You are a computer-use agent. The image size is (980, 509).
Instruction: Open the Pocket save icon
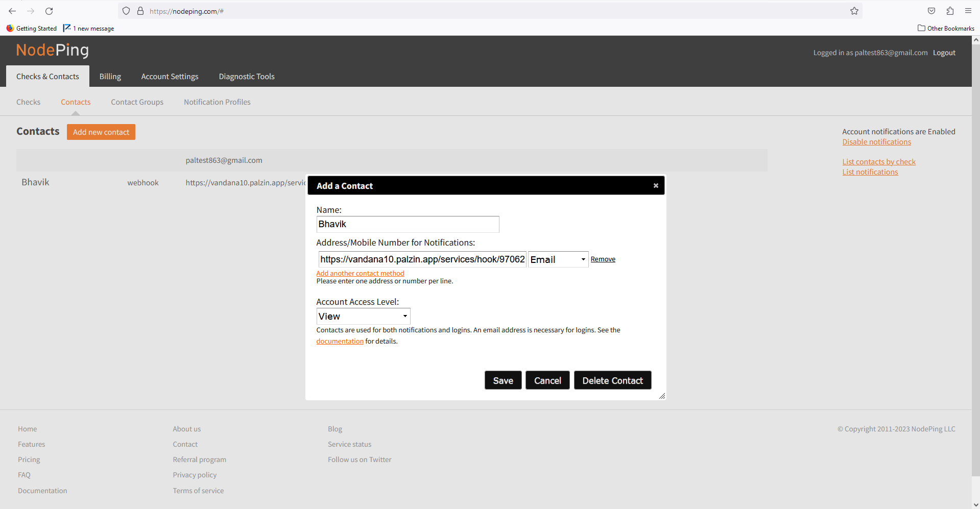(x=931, y=11)
